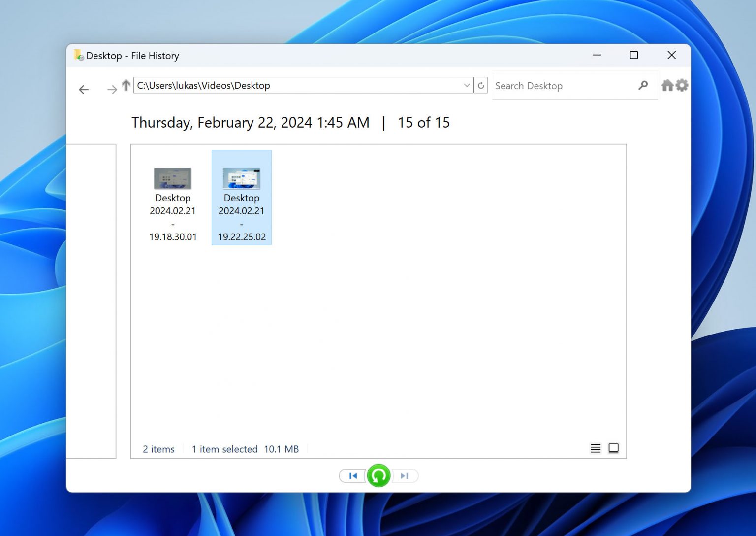
Task: Switch to large icons view
Action: [x=613, y=448]
